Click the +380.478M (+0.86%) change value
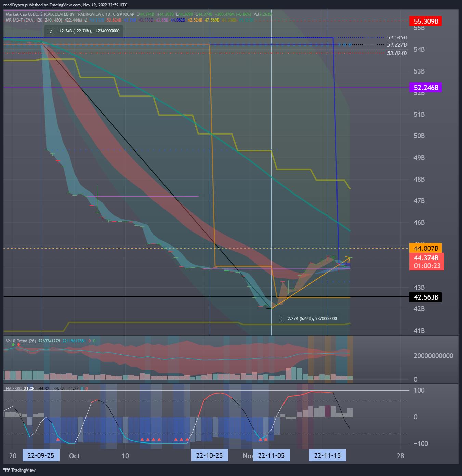This screenshot has height=476, width=462. 233,14
